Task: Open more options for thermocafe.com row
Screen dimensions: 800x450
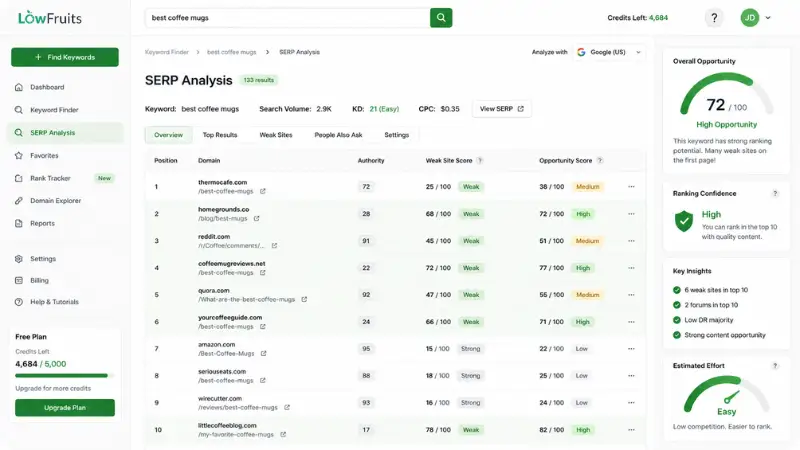Action: (631, 187)
